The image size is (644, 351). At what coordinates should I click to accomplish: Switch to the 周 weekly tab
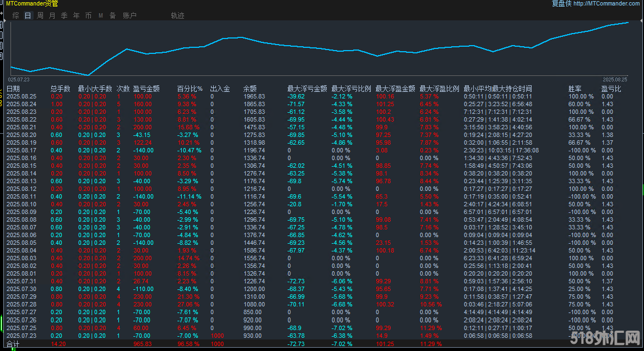point(40,15)
